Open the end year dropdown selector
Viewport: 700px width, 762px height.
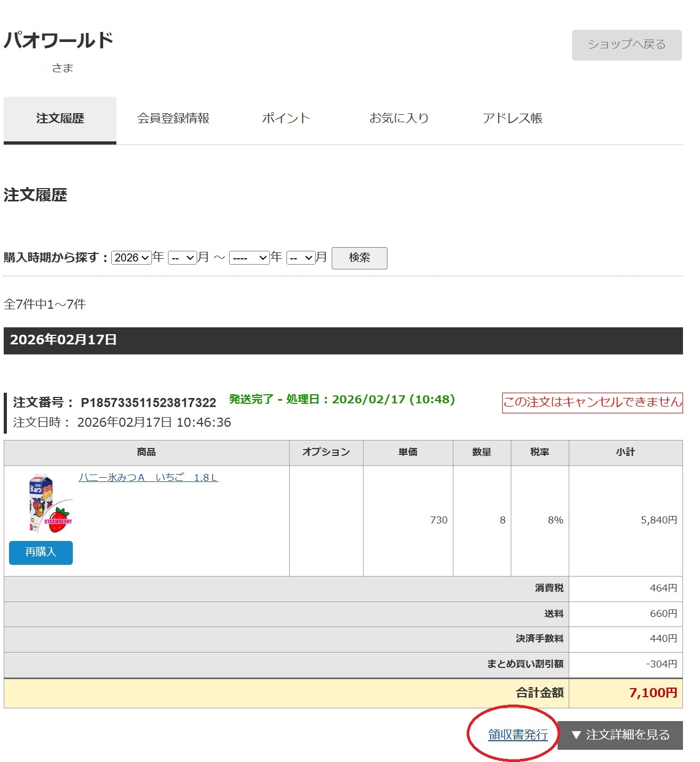[x=249, y=257]
